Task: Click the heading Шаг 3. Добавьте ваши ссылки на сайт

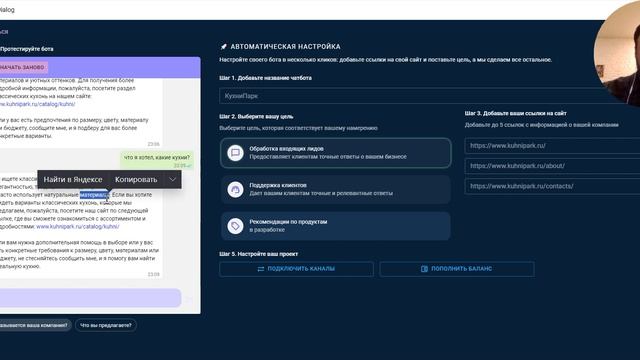Action: [516, 113]
